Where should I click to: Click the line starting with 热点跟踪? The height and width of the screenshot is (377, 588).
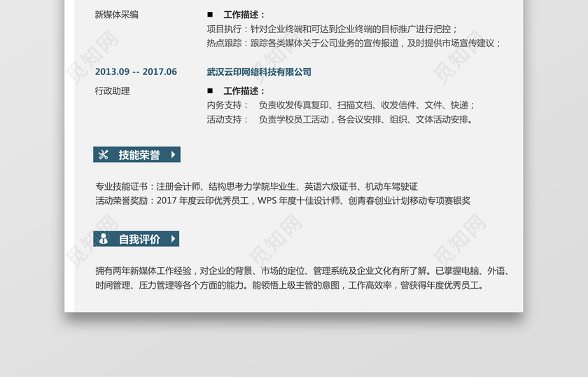point(354,43)
